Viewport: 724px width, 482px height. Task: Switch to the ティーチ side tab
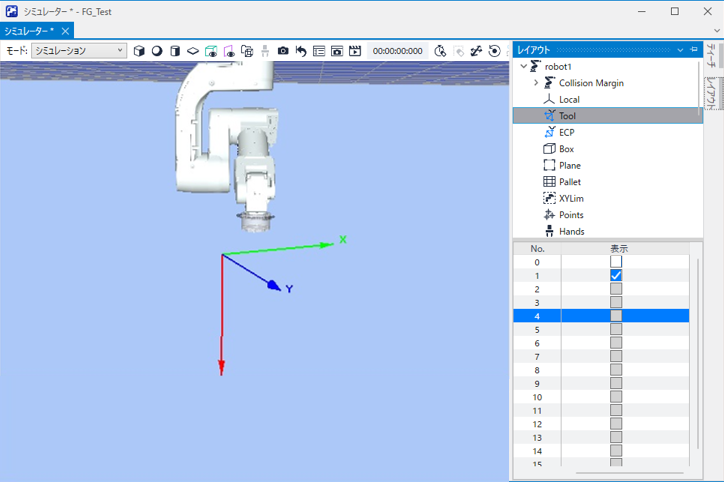coord(711,56)
